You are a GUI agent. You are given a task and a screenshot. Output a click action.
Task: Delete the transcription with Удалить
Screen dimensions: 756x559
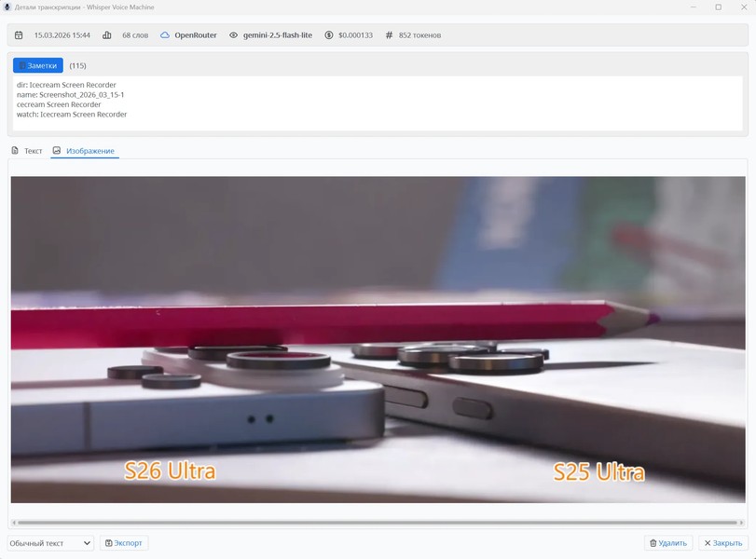(668, 543)
